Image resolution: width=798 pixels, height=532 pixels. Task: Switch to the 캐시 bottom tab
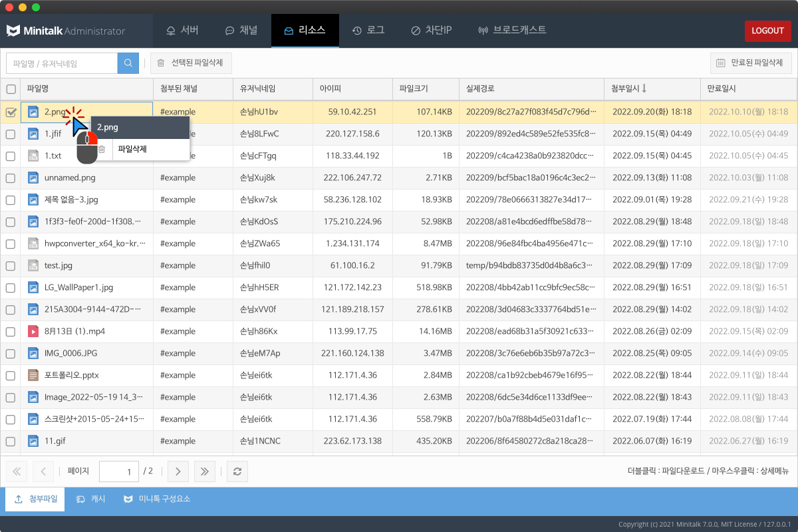tap(90, 499)
